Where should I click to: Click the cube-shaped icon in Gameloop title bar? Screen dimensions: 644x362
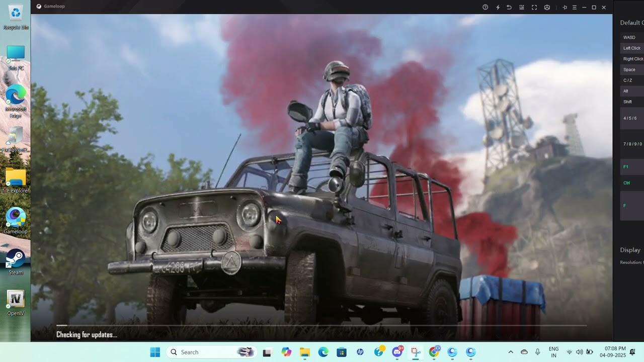[x=547, y=7]
